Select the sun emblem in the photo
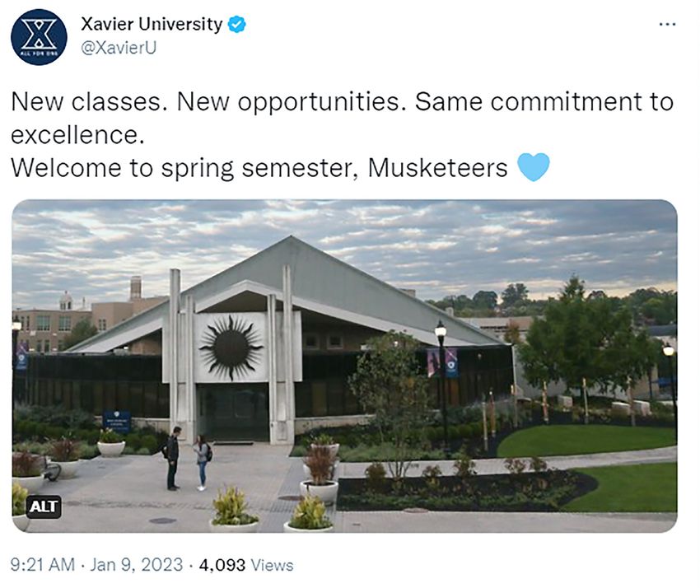Viewport: 700px width, 588px height. [x=231, y=348]
